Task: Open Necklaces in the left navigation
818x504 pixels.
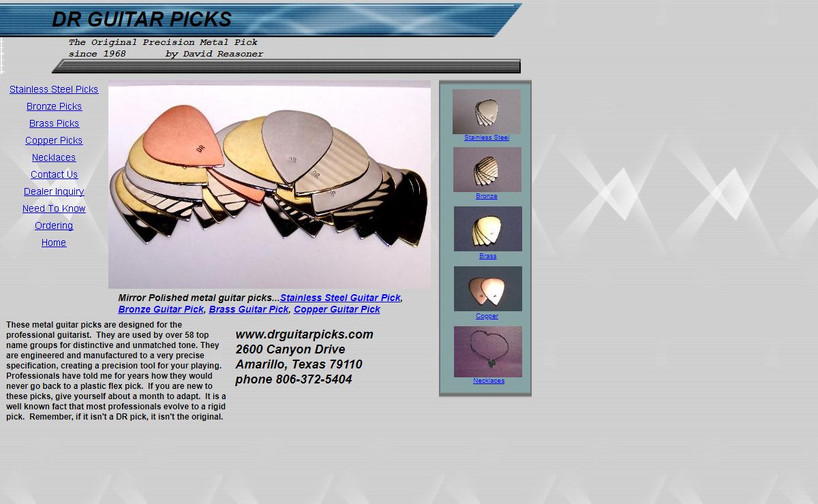Action: click(x=54, y=157)
